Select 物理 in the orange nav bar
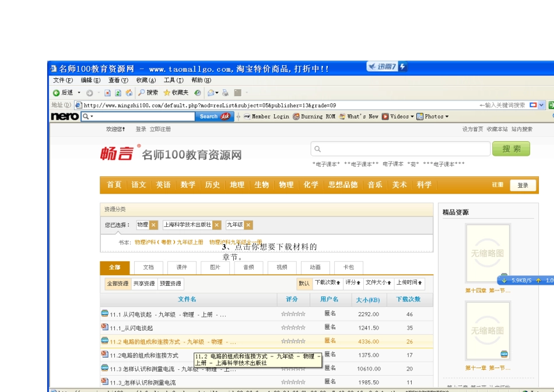This screenshot has width=554, height=392. (x=286, y=185)
